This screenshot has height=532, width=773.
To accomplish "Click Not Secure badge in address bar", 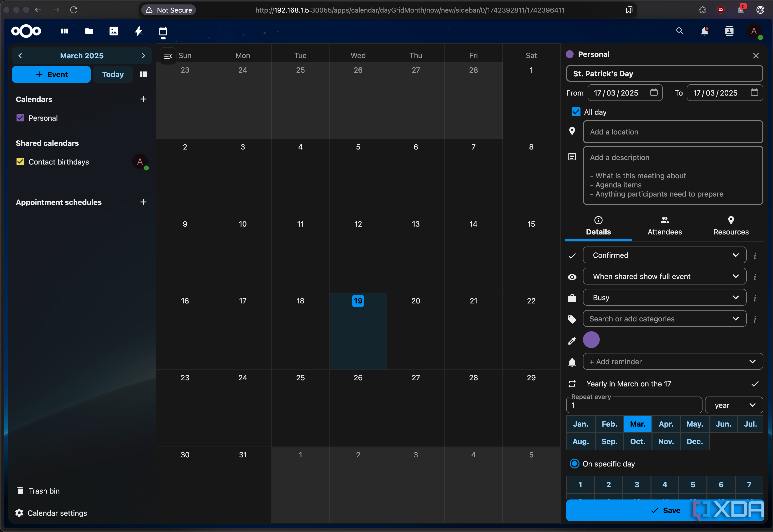I will 169,10.
